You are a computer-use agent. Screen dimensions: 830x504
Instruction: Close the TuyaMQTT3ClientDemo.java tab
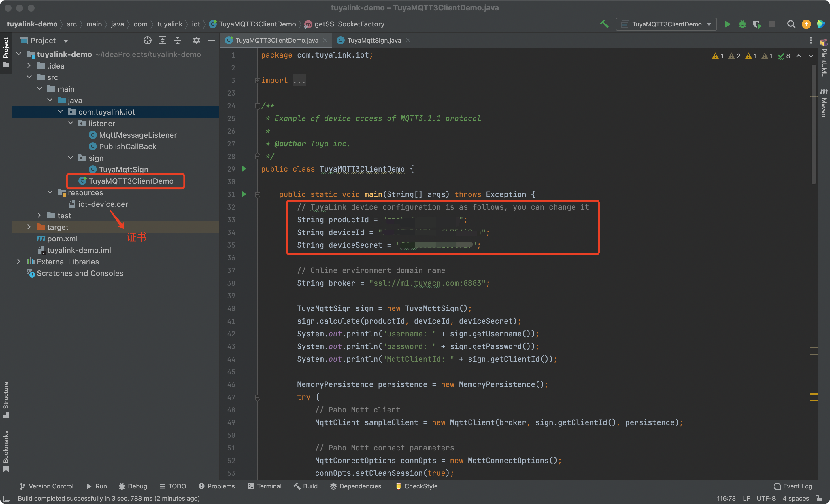click(x=325, y=40)
